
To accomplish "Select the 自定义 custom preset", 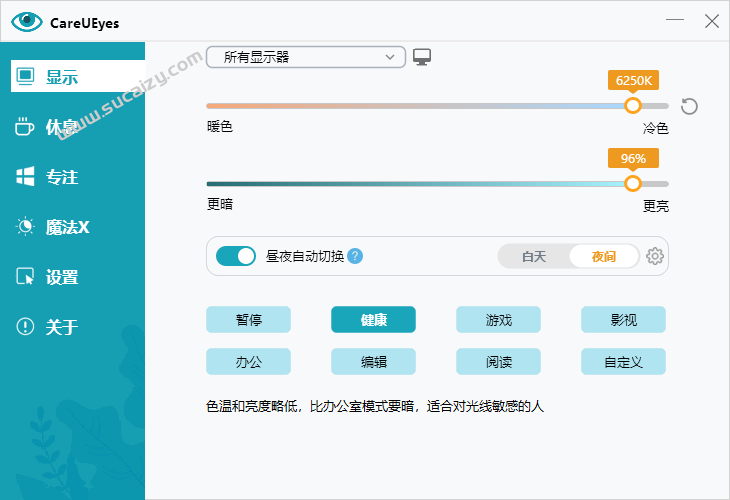I will 623,362.
